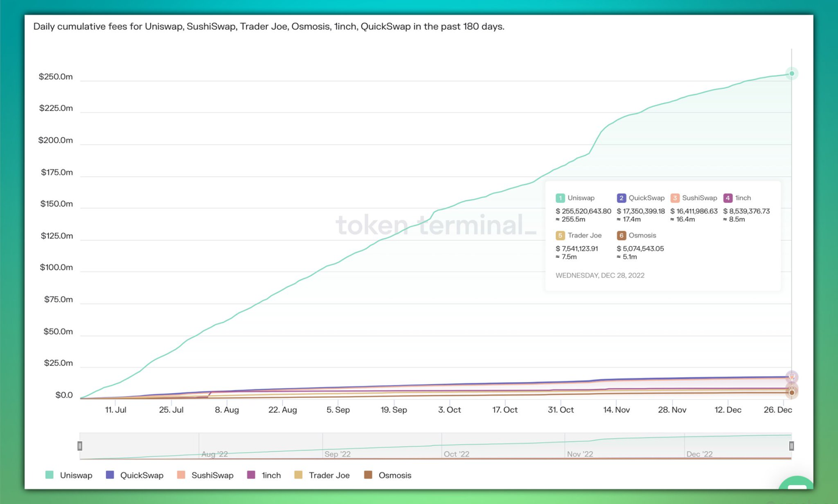Click Sep '22 in the range navigator
Image resolution: width=838 pixels, height=504 pixels.
tap(338, 454)
